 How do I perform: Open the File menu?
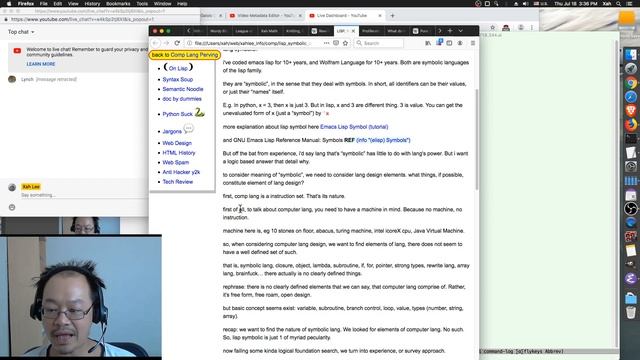pos(43,4)
